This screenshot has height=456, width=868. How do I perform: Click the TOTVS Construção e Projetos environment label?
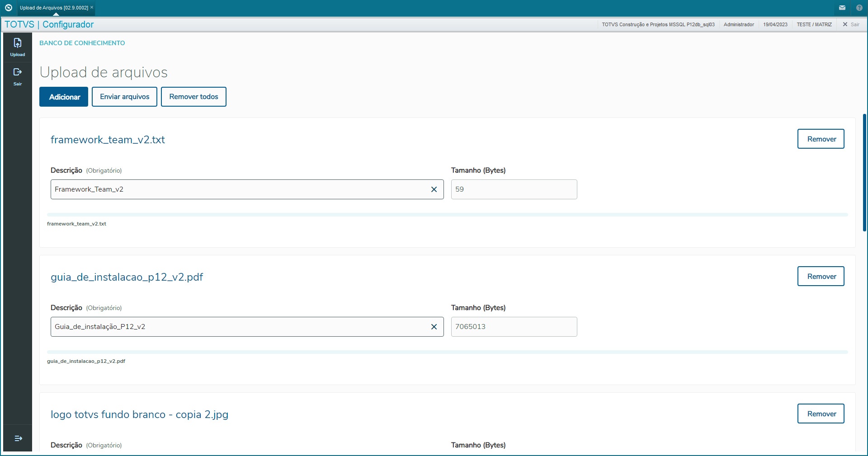pyautogui.click(x=658, y=24)
